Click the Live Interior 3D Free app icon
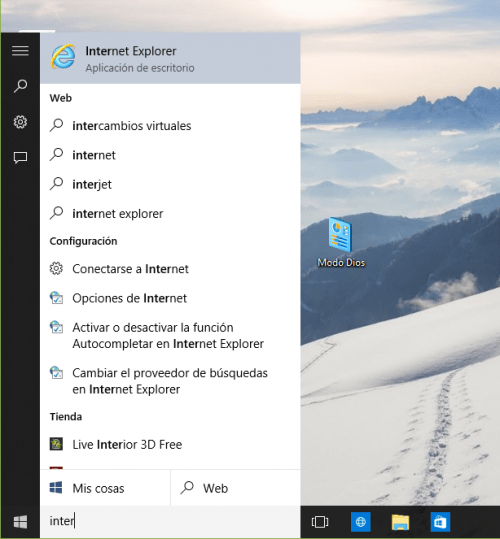The width and height of the screenshot is (500, 539). (x=56, y=444)
